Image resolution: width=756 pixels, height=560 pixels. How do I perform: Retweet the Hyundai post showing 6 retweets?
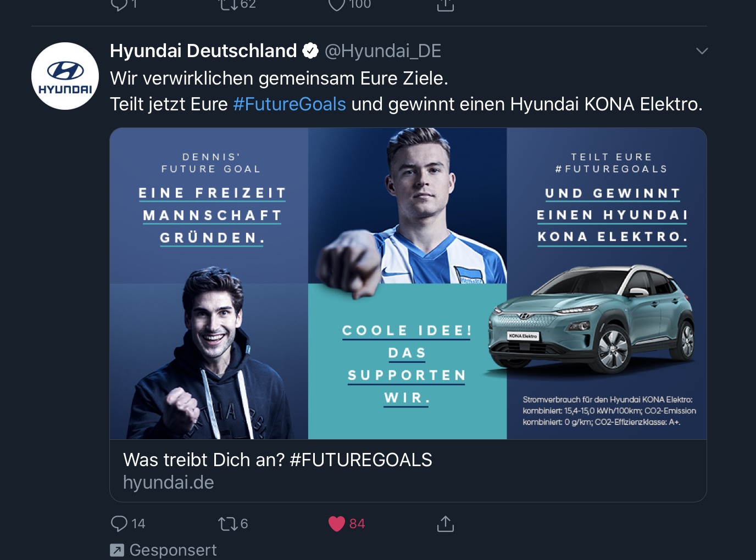[x=227, y=524]
